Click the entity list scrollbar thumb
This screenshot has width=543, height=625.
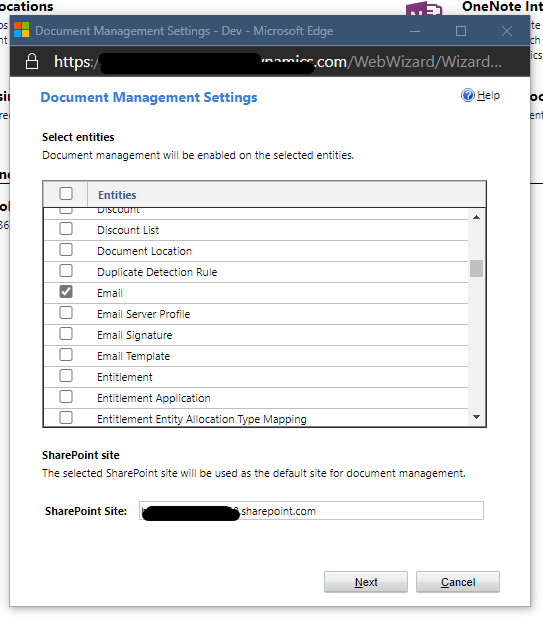tap(476, 268)
